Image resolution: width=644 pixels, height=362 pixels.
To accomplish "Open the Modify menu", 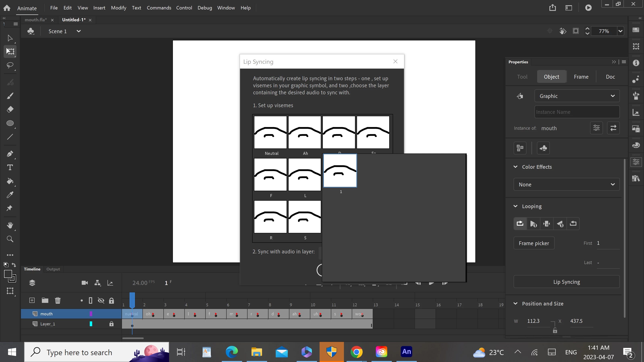I will click(119, 8).
